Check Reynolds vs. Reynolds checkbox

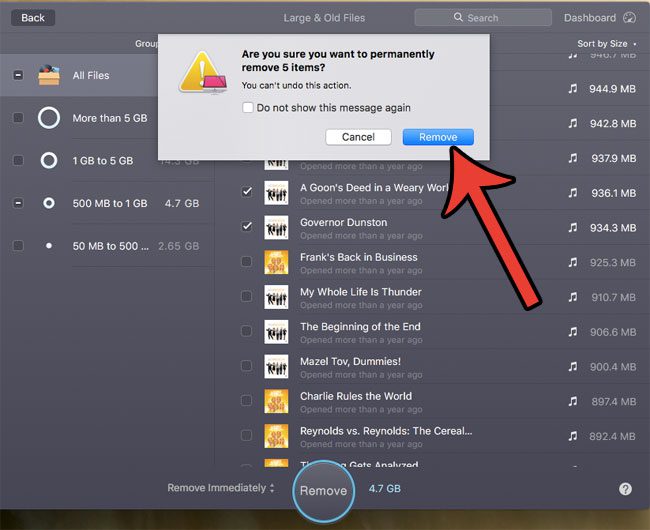coord(247,436)
